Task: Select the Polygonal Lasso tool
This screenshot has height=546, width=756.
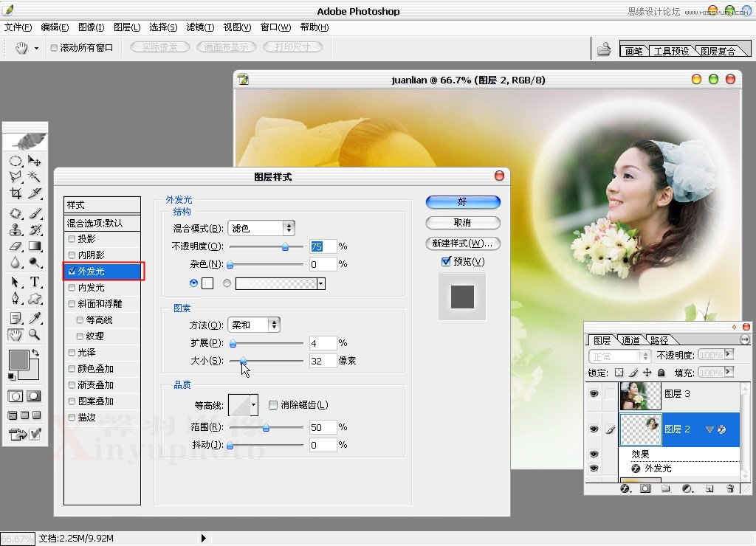Action: coord(16,177)
